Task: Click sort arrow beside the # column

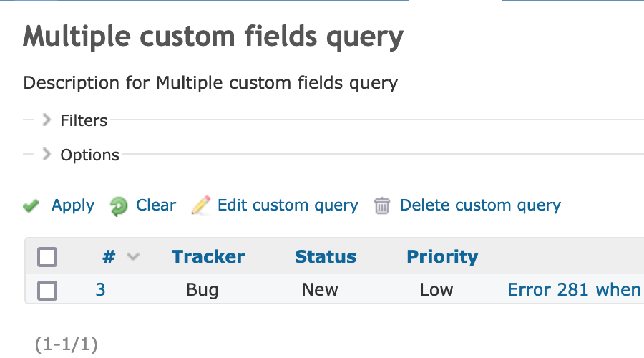Action: coord(132,257)
